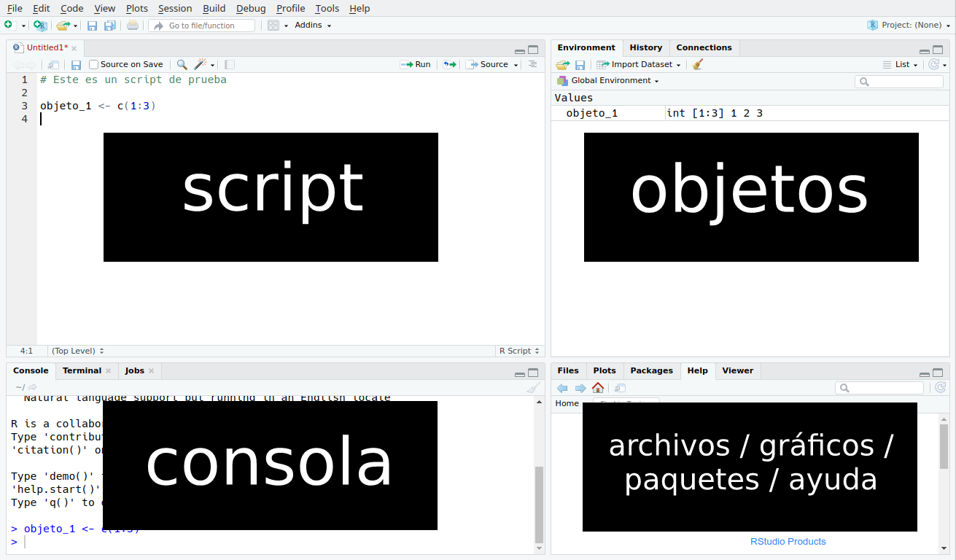Enable the Source on Save checkbox
The image size is (956, 560).
93,64
